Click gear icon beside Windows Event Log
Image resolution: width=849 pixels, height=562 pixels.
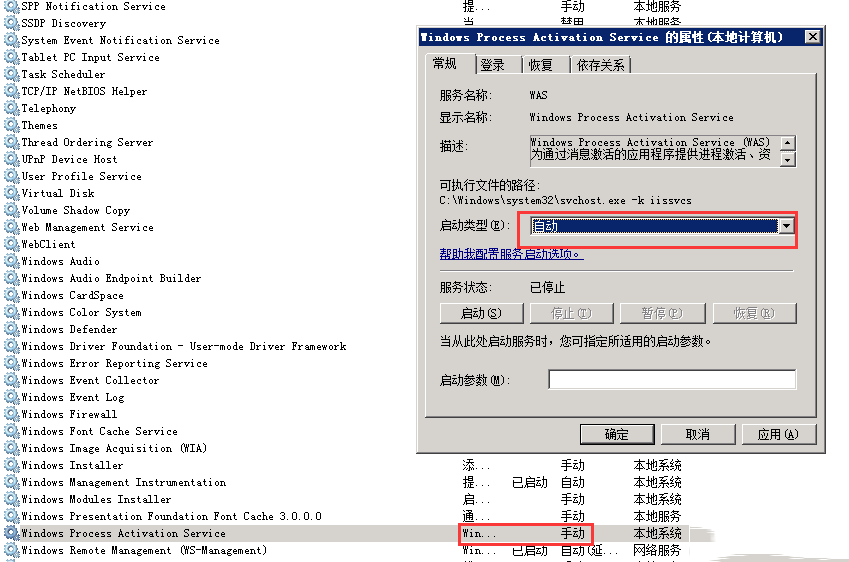pos(11,397)
